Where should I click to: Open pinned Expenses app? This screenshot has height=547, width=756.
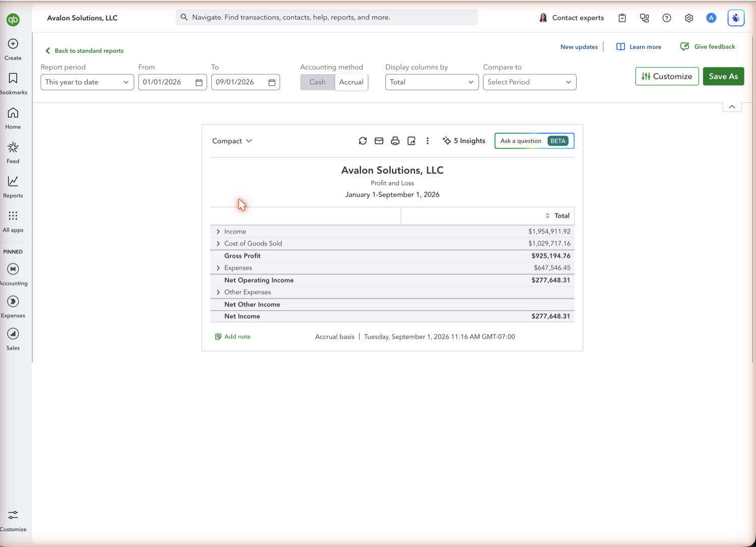tap(13, 307)
